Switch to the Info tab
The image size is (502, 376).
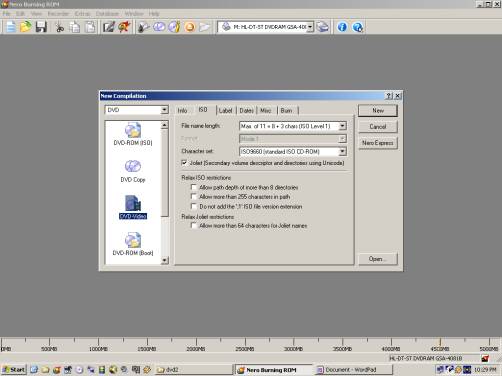point(182,111)
